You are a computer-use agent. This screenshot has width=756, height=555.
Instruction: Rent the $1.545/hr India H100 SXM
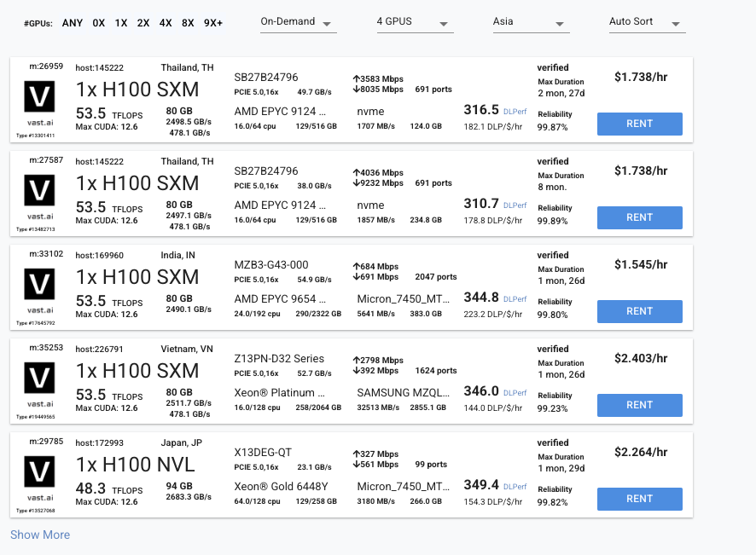coord(639,311)
